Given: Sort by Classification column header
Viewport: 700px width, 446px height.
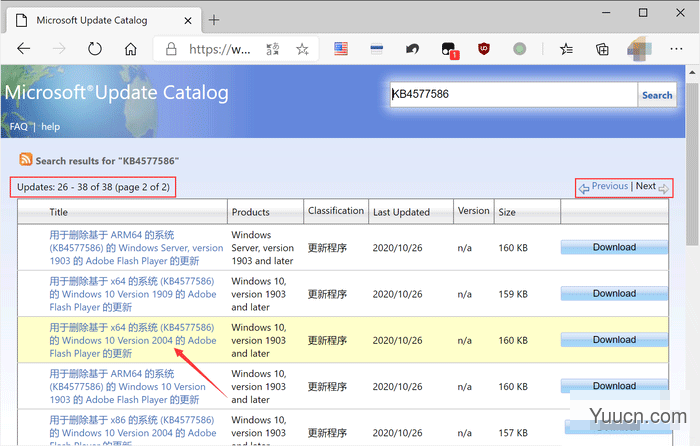Looking at the screenshot, I should pyautogui.click(x=336, y=211).
